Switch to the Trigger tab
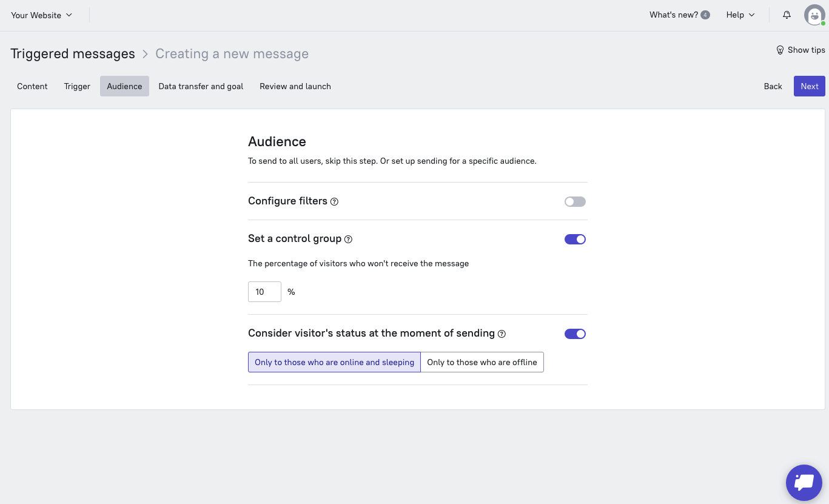 (x=77, y=86)
